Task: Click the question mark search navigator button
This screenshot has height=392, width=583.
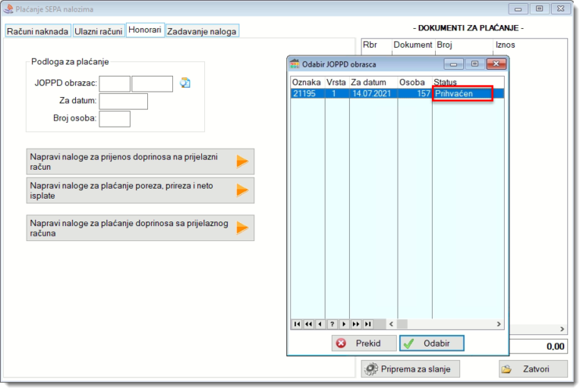Action: 332,324
